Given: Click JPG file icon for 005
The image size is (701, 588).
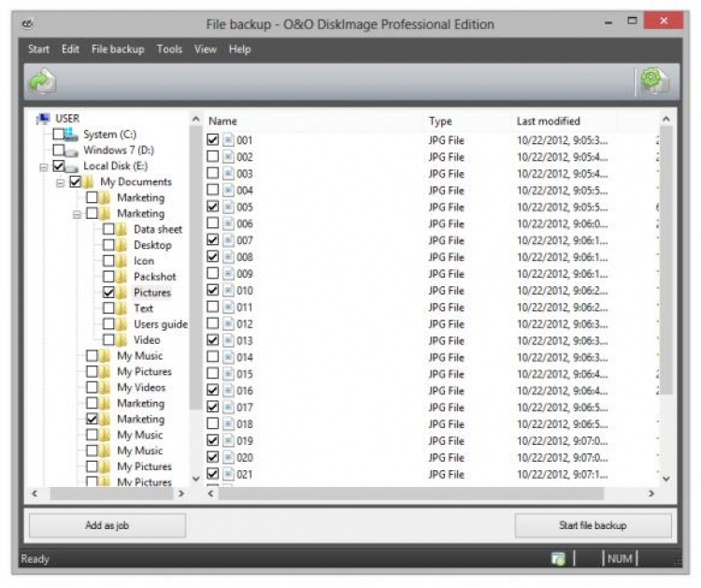Looking at the screenshot, I should pos(228,207).
